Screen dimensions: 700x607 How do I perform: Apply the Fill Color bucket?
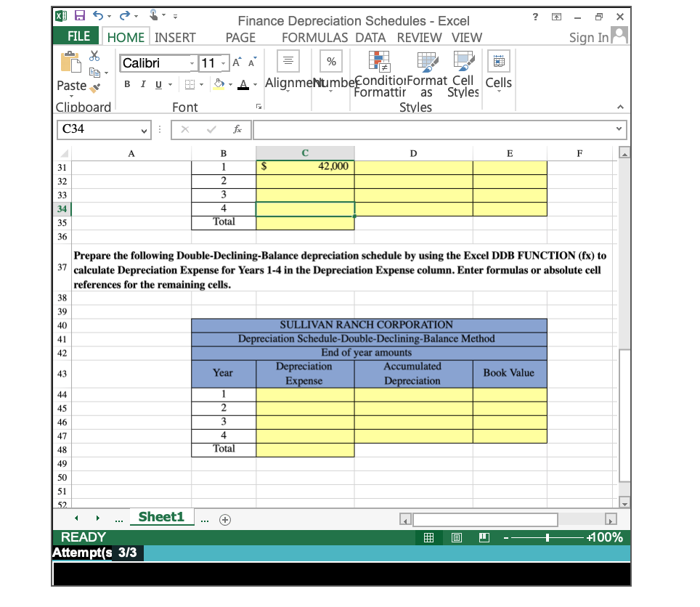click(x=219, y=84)
